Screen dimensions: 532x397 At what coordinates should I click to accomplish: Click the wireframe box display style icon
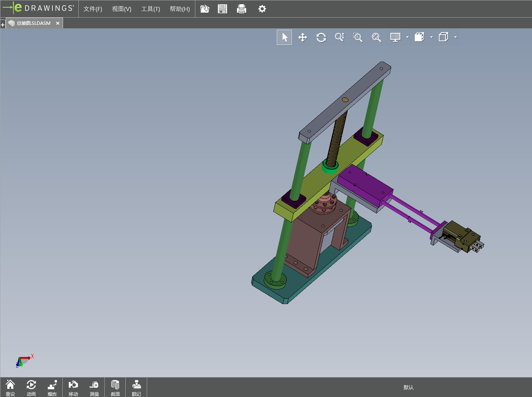tap(444, 37)
